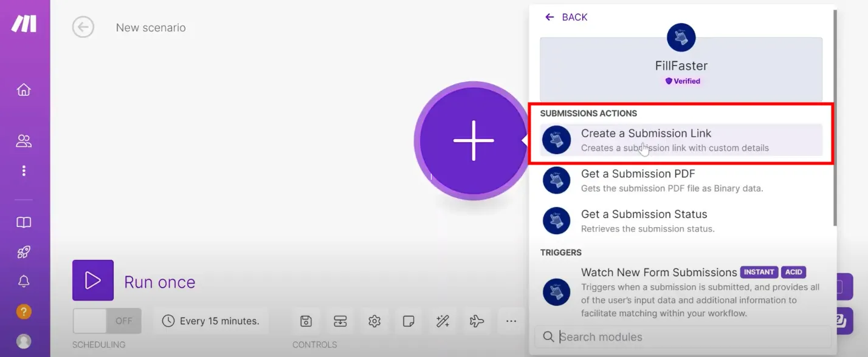Open the orange Help question mark icon

[24, 311]
